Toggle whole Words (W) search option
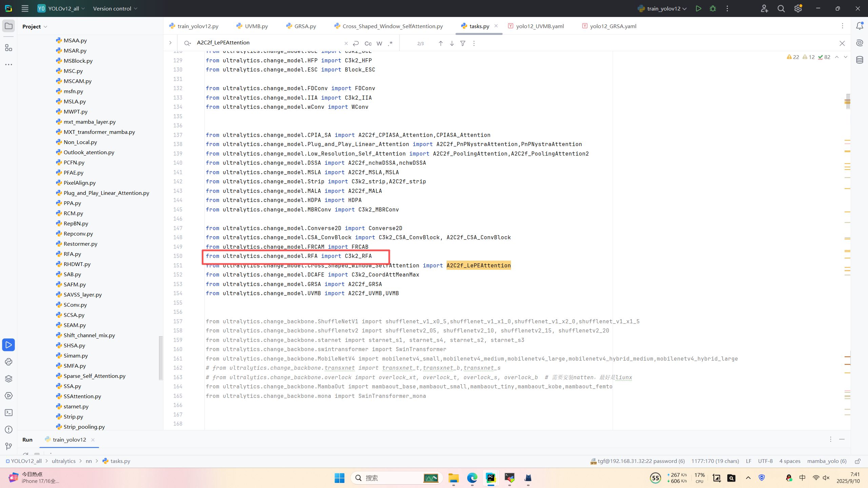Viewport: 868px width, 488px height. coord(379,43)
